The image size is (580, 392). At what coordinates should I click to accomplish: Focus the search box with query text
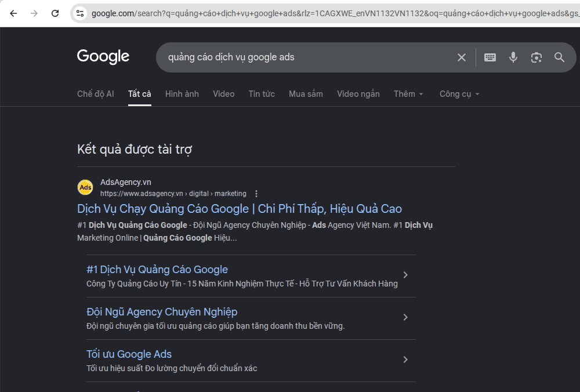[x=307, y=57]
